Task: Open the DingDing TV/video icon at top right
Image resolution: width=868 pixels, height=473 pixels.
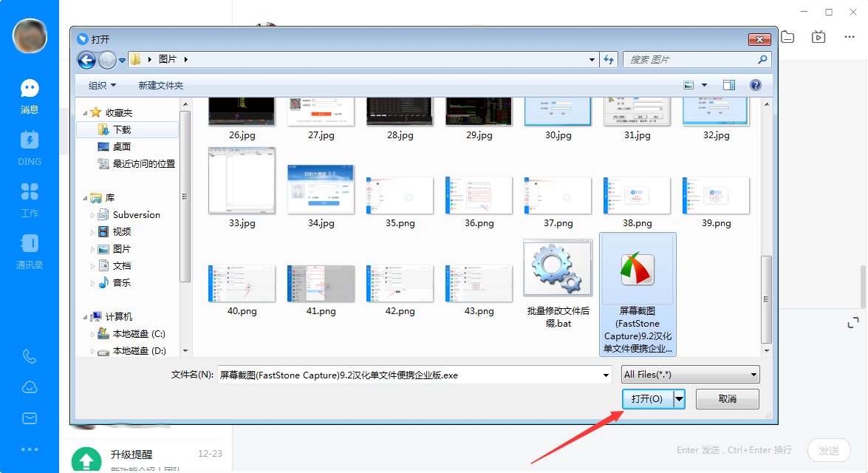Action: tap(820, 35)
